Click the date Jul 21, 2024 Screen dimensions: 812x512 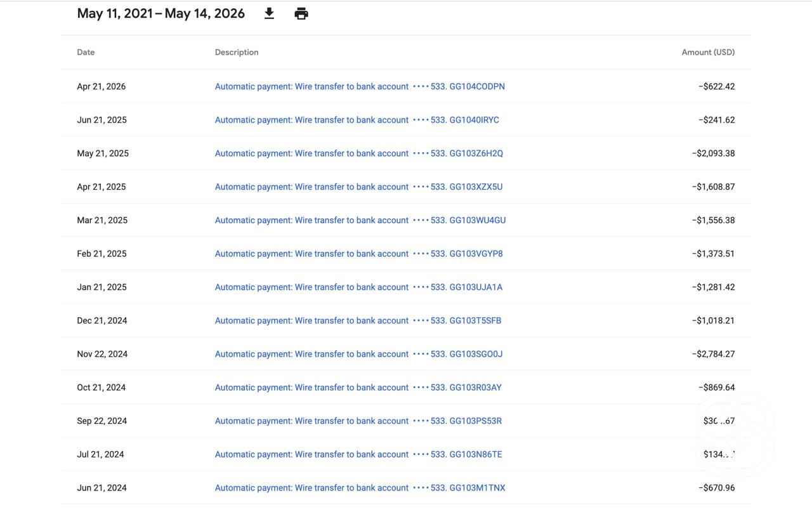point(100,454)
